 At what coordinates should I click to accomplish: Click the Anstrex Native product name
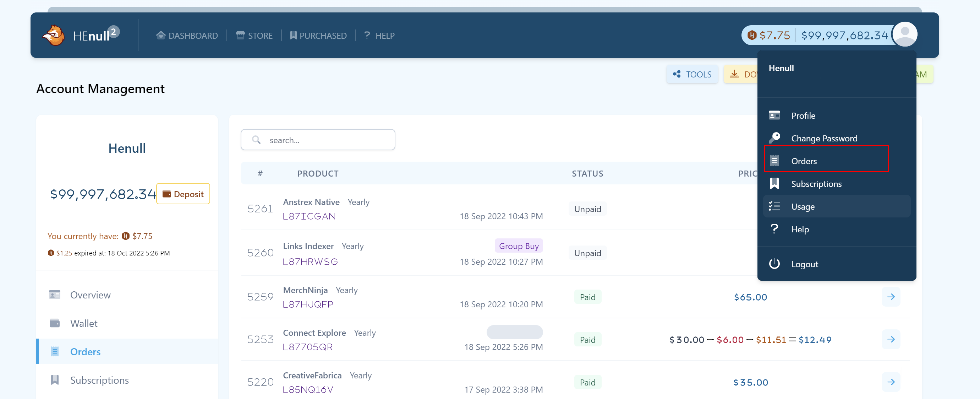coord(311,202)
